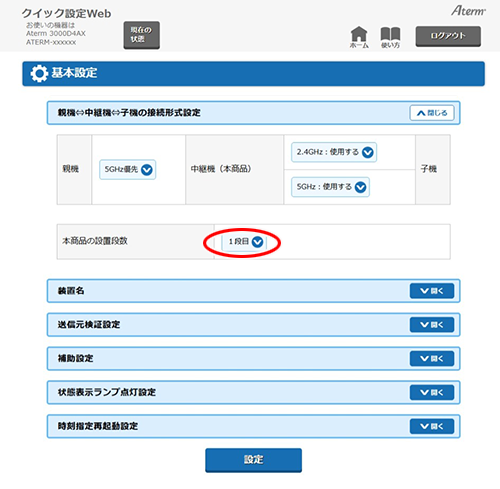Click the 設定 apply button
This screenshot has height=489, width=500.
point(253,460)
